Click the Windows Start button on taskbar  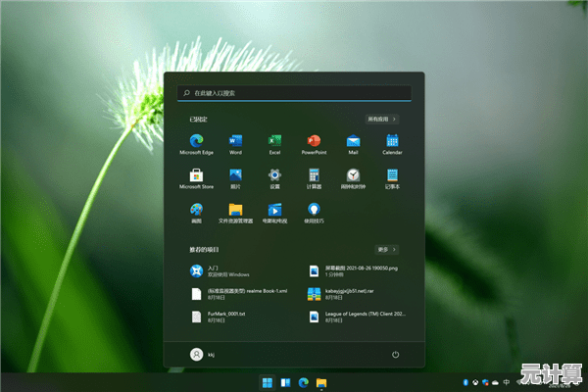[268, 381]
